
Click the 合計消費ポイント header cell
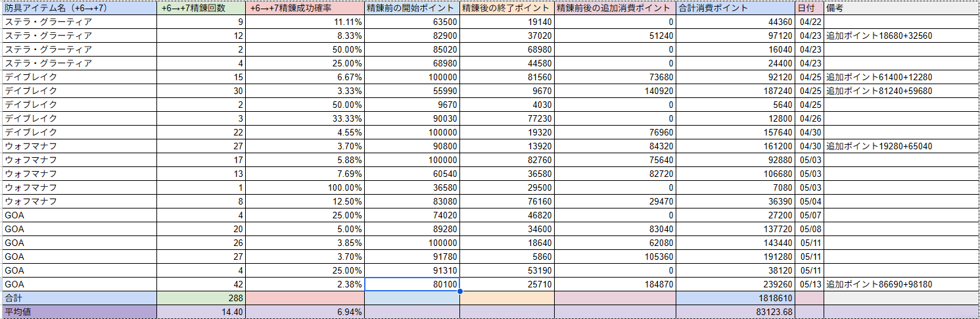pos(735,9)
